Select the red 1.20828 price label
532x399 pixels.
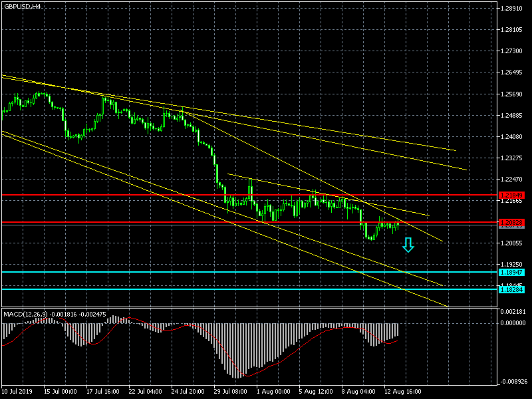pyautogui.click(x=511, y=223)
